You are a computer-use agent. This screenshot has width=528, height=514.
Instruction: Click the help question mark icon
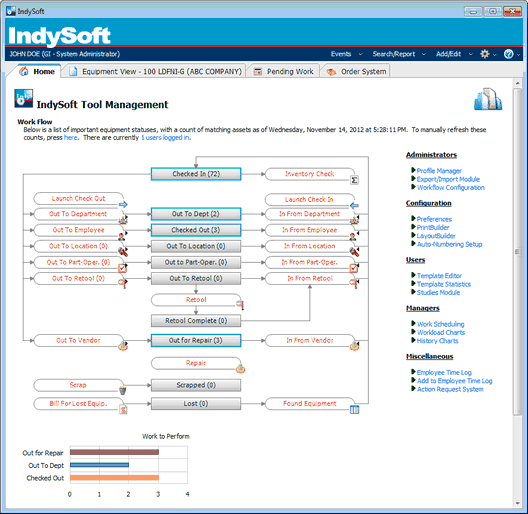pos(508,54)
